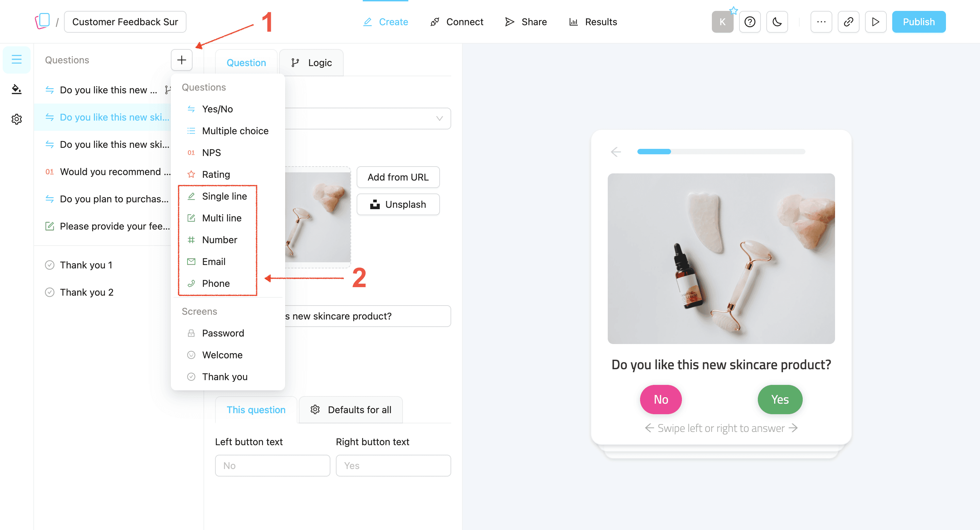Click the Left button text input field
This screenshot has width=980, height=530.
(x=272, y=465)
